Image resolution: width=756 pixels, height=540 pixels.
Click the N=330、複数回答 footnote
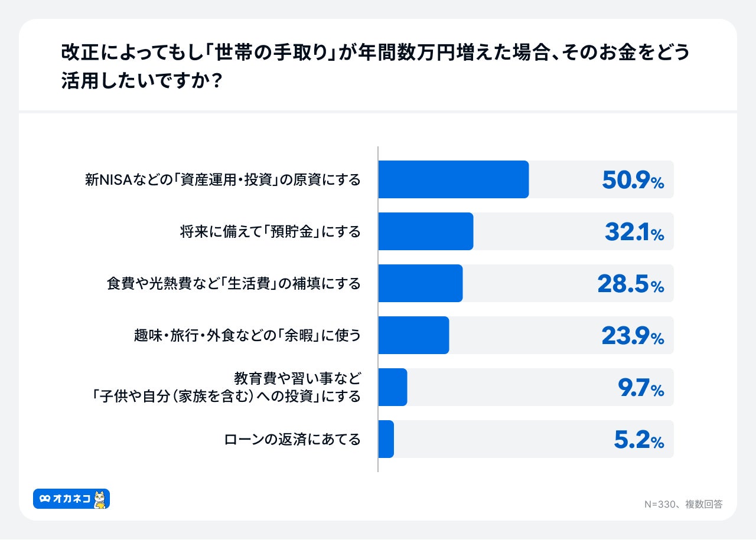[x=683, y=504]
